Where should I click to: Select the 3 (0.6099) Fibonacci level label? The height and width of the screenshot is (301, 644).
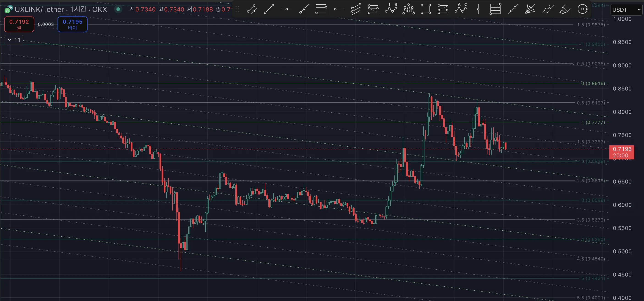[x=593, y=200]
